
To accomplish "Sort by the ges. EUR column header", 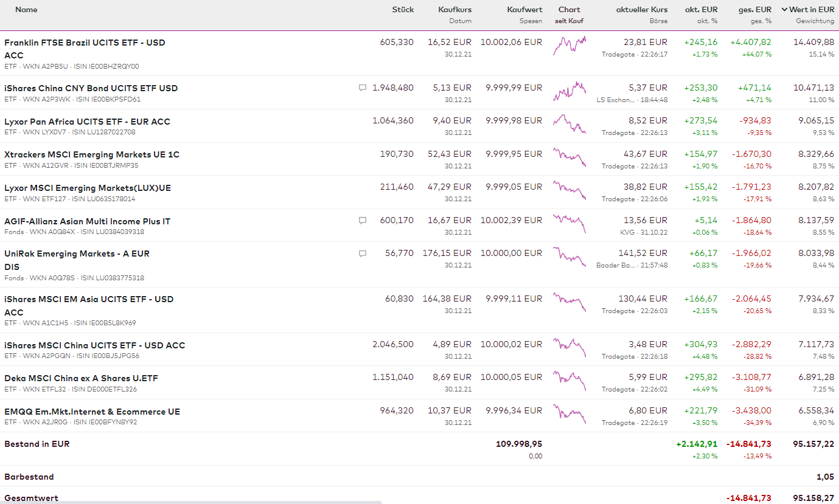I will [754, 10].
